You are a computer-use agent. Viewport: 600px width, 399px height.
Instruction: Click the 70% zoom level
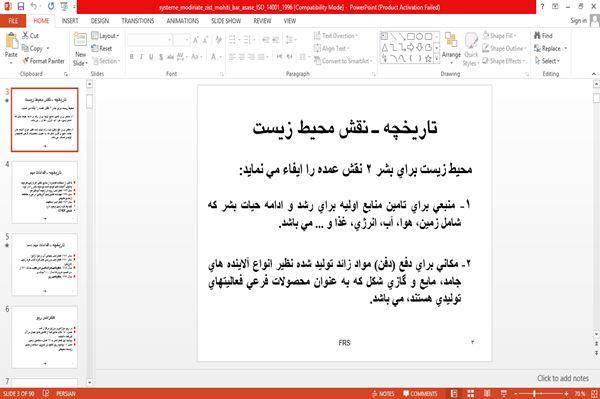579,394
